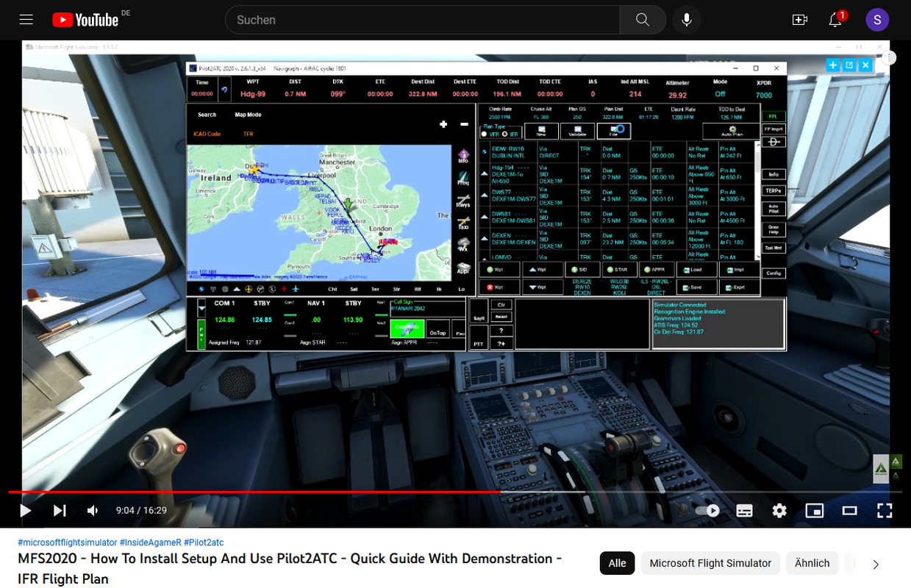
Task: Mute the video volume
Action: coord(93,510)
